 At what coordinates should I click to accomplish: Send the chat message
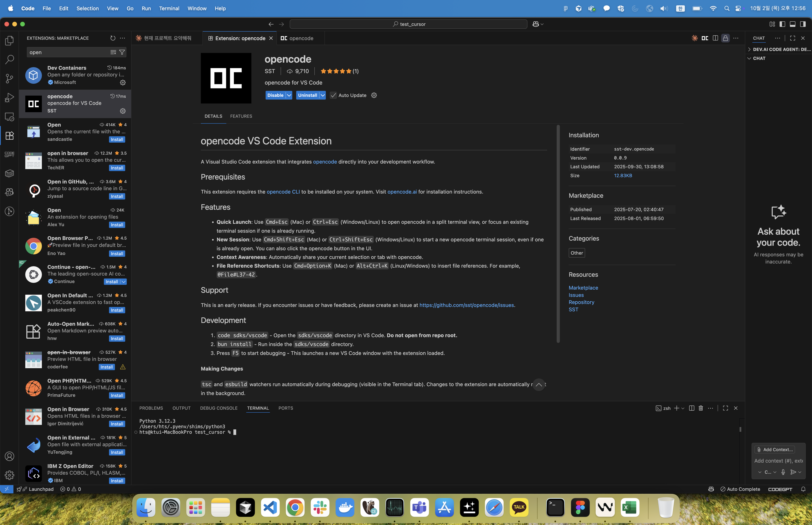pos(793,472)
